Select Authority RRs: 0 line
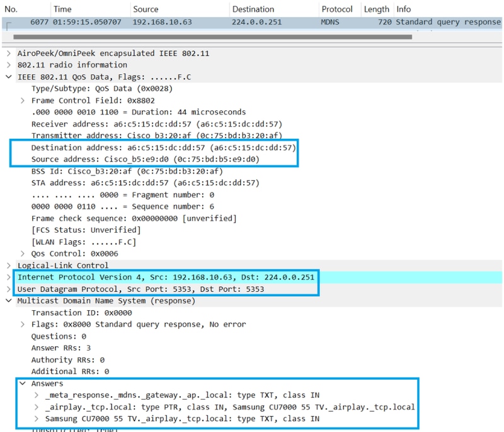504x432 pixels. pos(68,359)
